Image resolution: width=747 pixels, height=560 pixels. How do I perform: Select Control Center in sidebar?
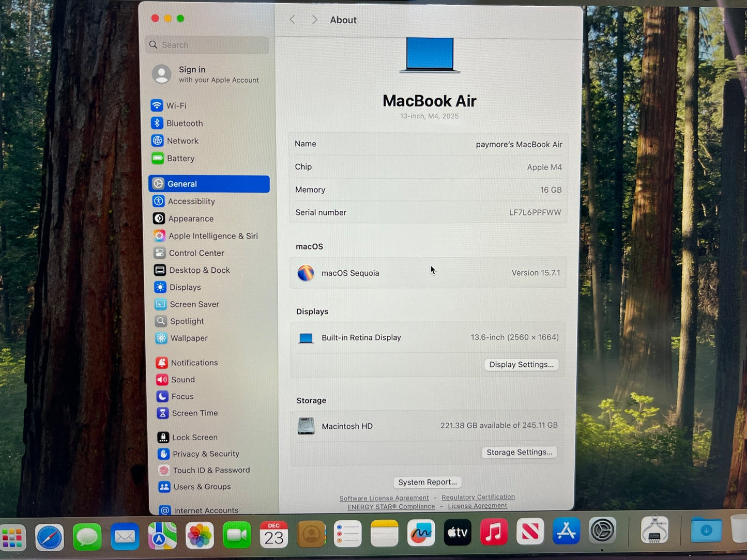[x=196, y=253]
